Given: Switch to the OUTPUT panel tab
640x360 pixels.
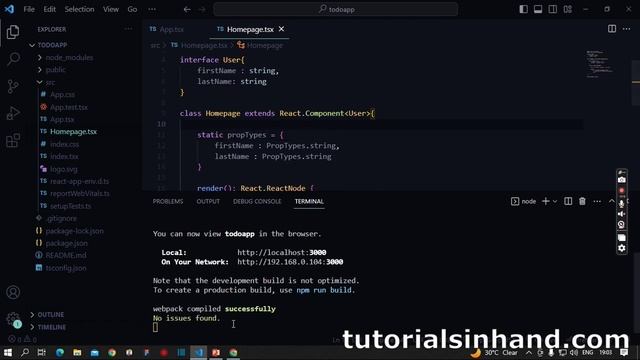Looking at the screenshot, I should [x=208, y=201].
